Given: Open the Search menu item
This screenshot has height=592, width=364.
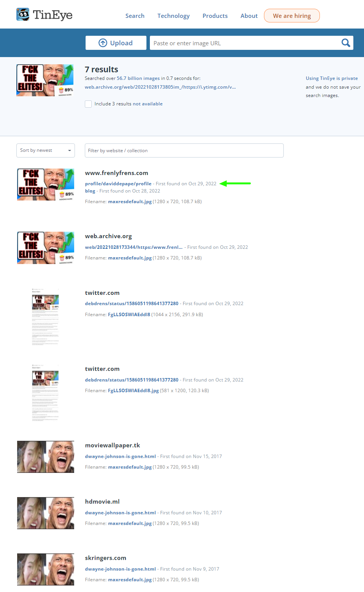Looking at the screenshot, I should pyautogui.click(x=135, y=16).
